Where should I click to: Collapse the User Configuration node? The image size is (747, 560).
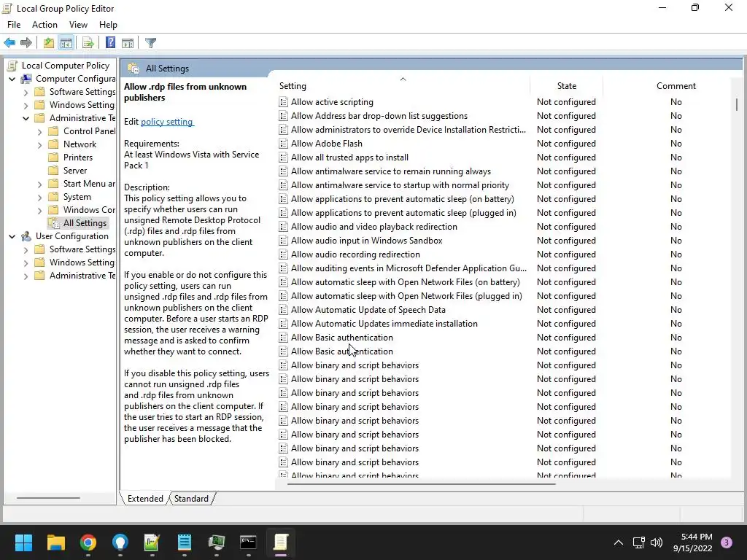(x=12, y=236)
